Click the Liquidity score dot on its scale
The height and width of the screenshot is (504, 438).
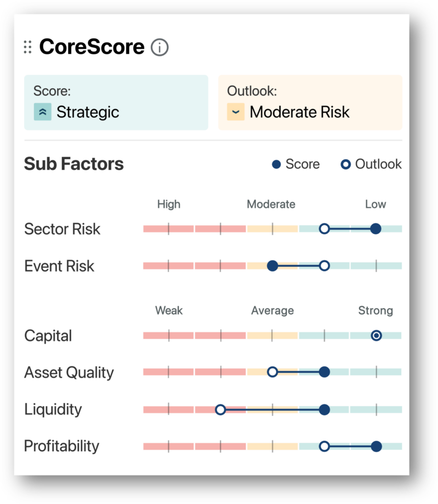(x=324, y=409)
